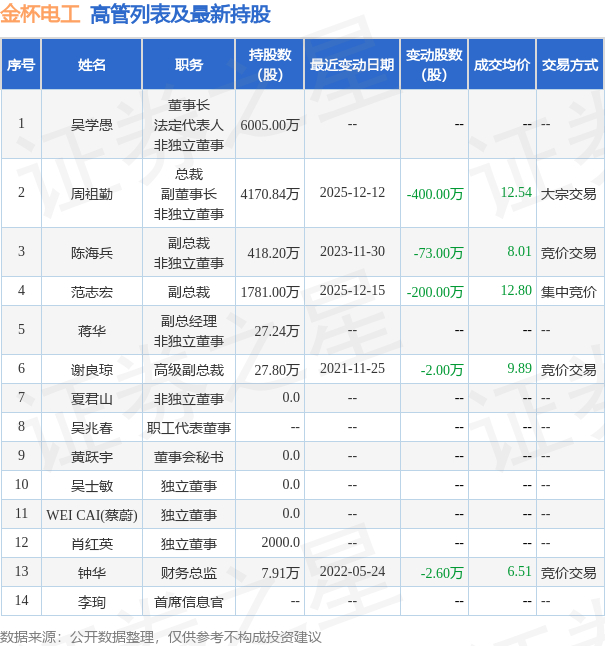This screenshot has height=646, width=605.
Task: Select the name 黄跃宇
Action: [91, 456]
